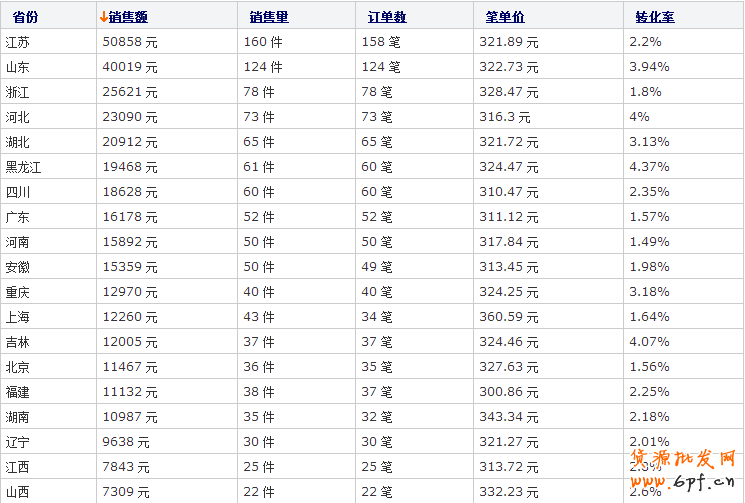
Task: Click the 360.59 元 unit price cell
Action: pyautogui.click(x=512, y=317)
